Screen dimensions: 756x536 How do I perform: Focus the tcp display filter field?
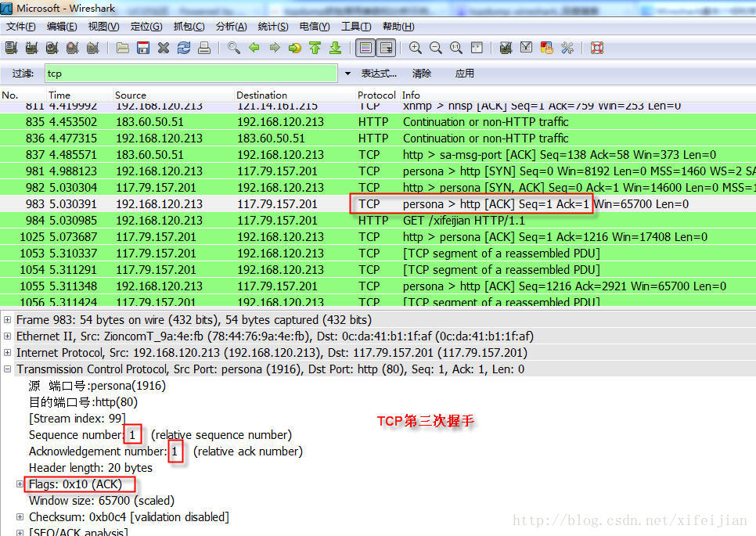pyautogui.click(x=191, y=74)
